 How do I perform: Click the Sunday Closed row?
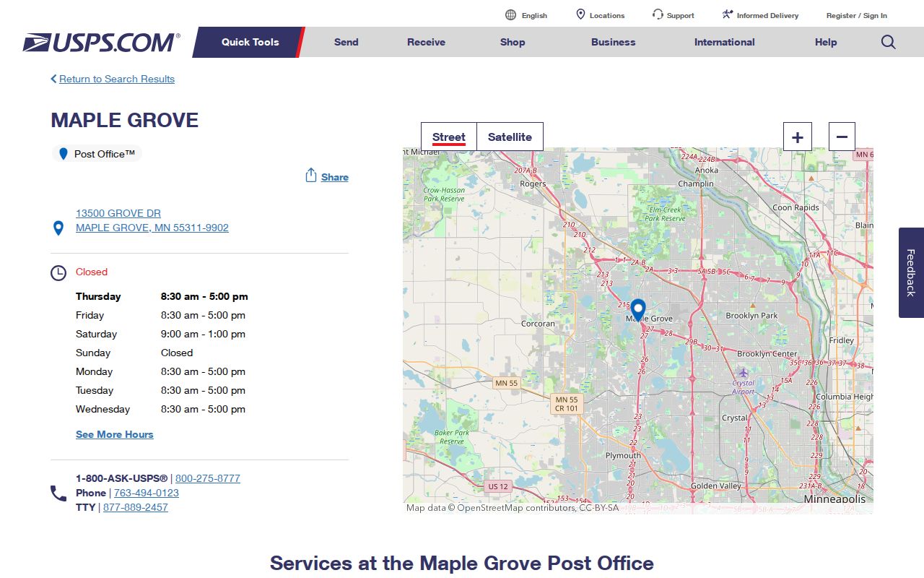(134, 353)
